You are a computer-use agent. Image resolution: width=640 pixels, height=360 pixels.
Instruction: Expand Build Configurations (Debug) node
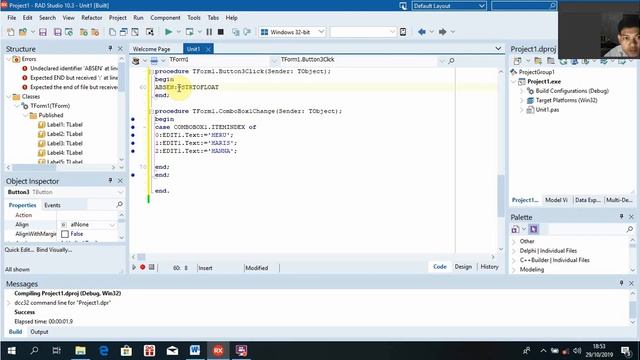pos(521,91)
